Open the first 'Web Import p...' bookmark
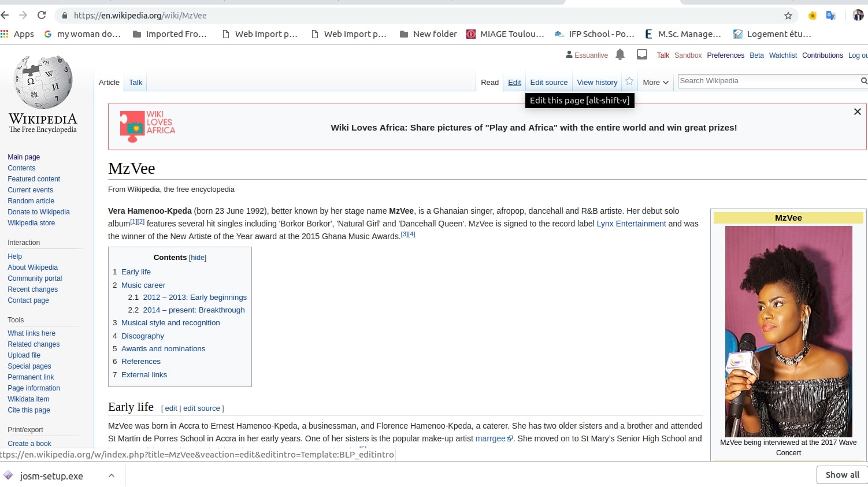Screen dimensions: 868x487 click(260, 34)
